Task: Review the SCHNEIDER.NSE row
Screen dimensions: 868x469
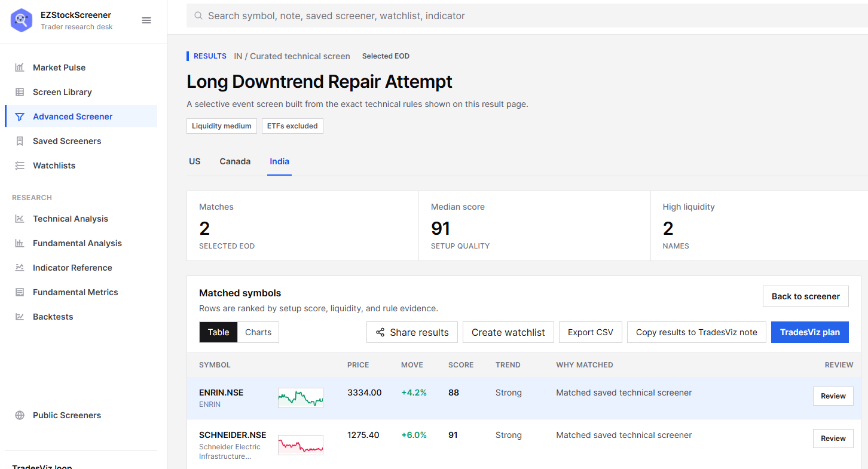Action: (833, 439)
